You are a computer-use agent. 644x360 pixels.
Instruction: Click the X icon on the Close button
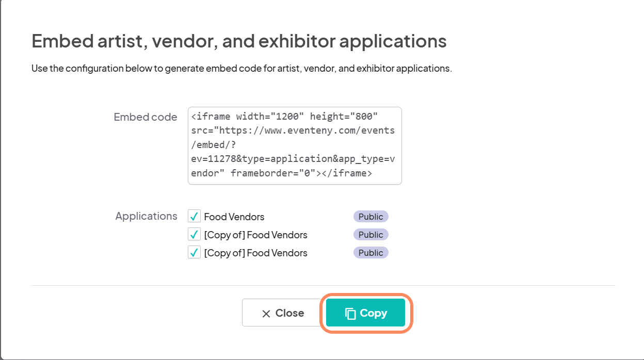click(x=266, y=314)
